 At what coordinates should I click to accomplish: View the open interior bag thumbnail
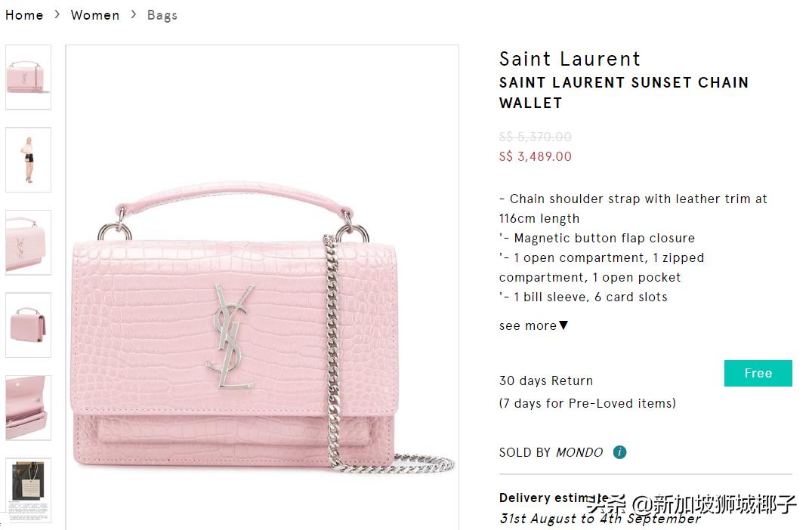coord(29,408)
